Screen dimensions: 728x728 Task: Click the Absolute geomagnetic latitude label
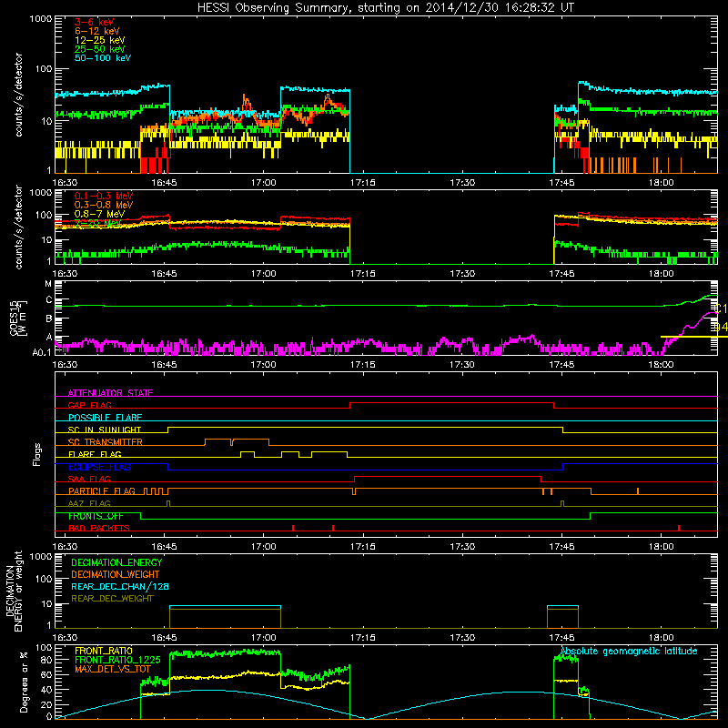click(629, 651)
